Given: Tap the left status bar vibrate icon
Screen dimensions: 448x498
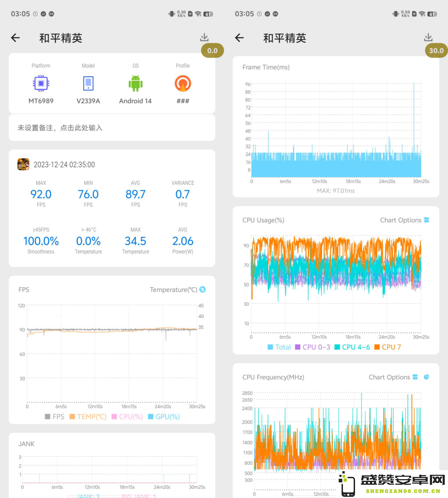Looking at the screenshot, I should [172, 14].
